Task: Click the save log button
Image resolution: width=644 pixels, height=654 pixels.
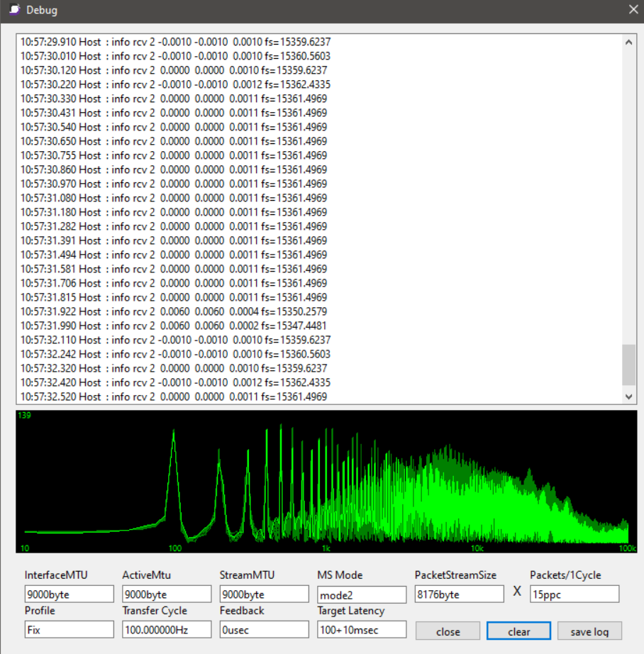Action: (x=589, y=631)
